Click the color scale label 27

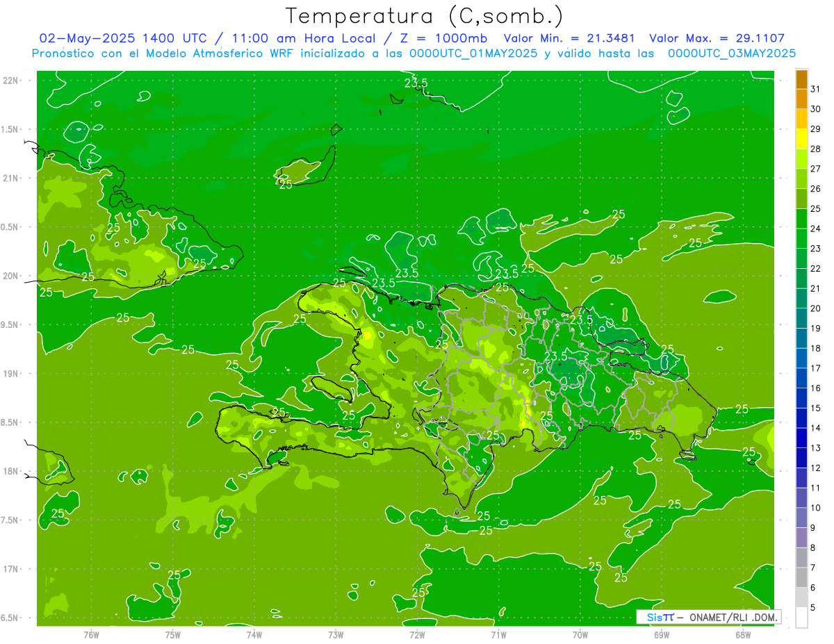coord(816,169)
